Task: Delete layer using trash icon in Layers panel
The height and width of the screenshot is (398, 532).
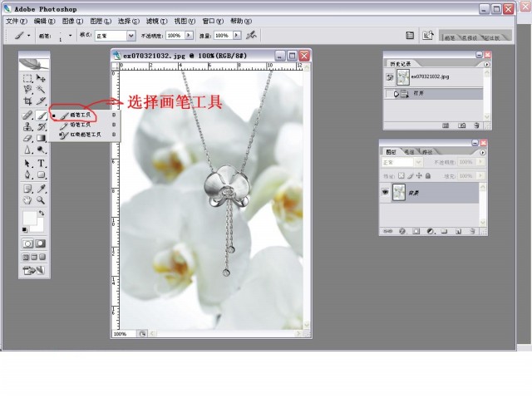Action: 472,231
